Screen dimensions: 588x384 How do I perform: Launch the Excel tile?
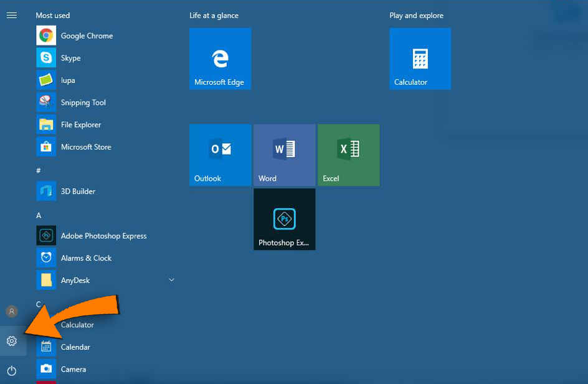click(x=348, y=155)
